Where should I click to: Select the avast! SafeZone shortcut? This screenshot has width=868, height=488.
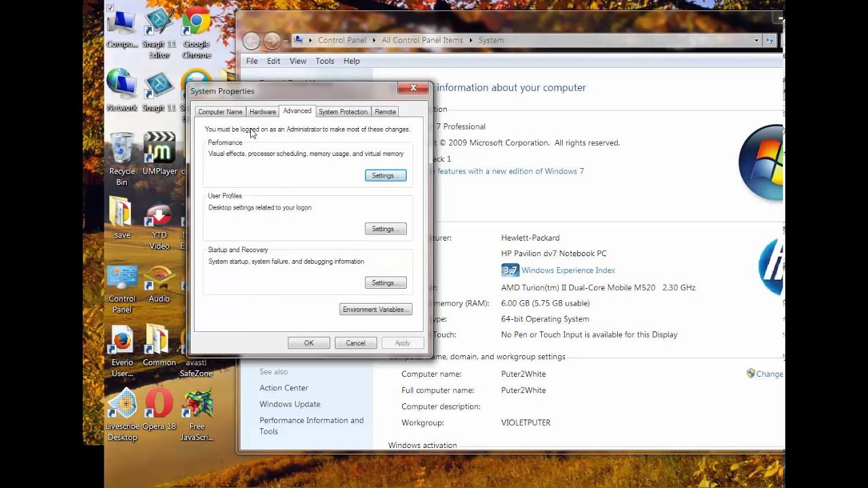197,368
